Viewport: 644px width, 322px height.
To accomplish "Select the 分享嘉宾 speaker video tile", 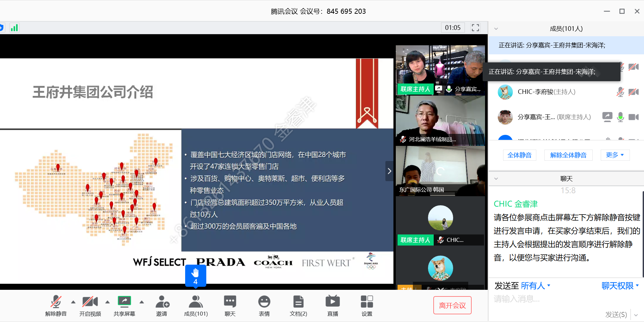I will [x=440, y=70].
